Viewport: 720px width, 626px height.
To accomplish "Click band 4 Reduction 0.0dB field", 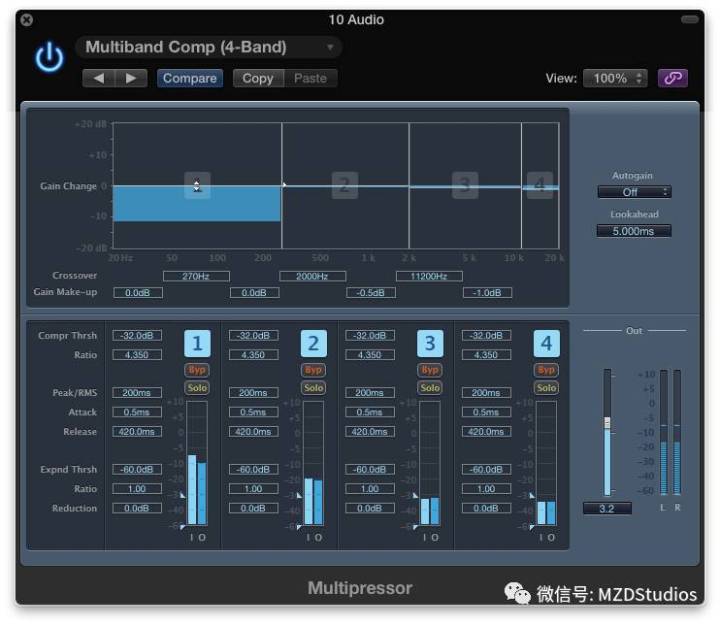I will (486, 508).
